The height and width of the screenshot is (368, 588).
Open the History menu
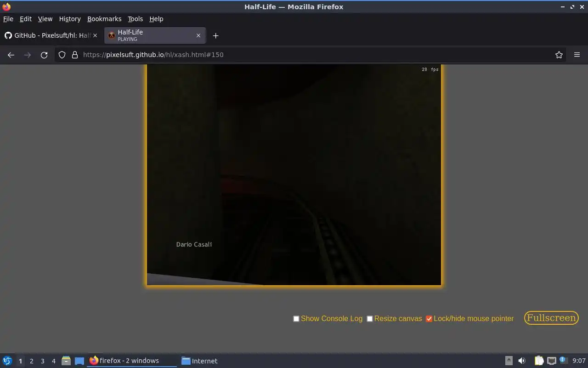(70, 19)
